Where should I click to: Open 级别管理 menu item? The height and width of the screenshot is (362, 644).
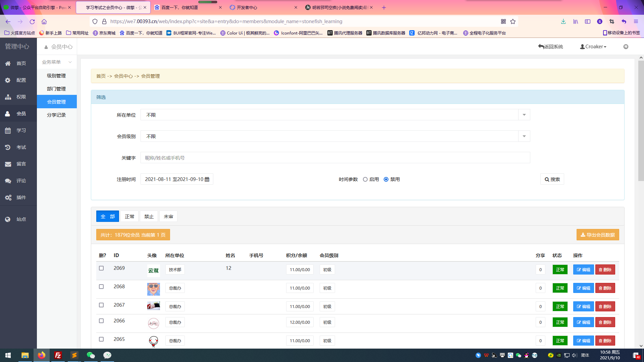[57, 76]
